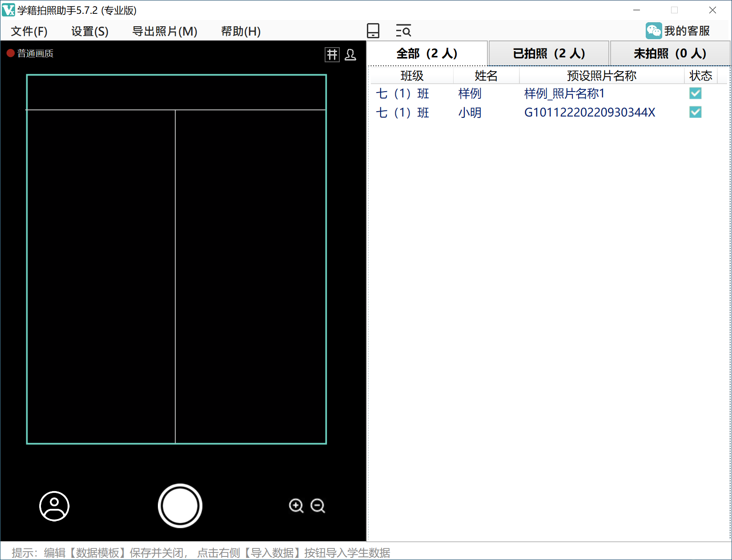Image resolution: width=732 pixels, height=560 pixels.
Task: Open the 导出照片(M) menu
Action: [165, 31]
